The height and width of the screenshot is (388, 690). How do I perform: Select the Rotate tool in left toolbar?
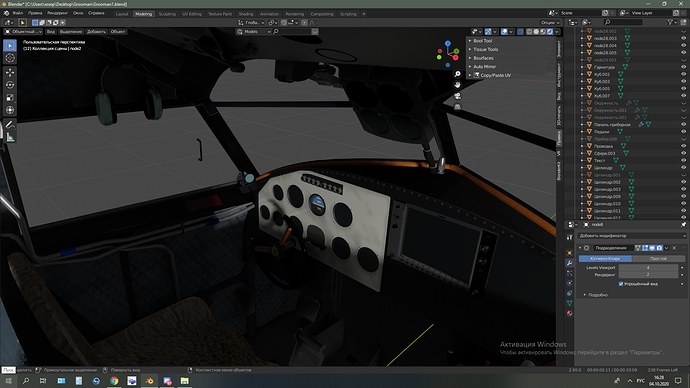10,84
